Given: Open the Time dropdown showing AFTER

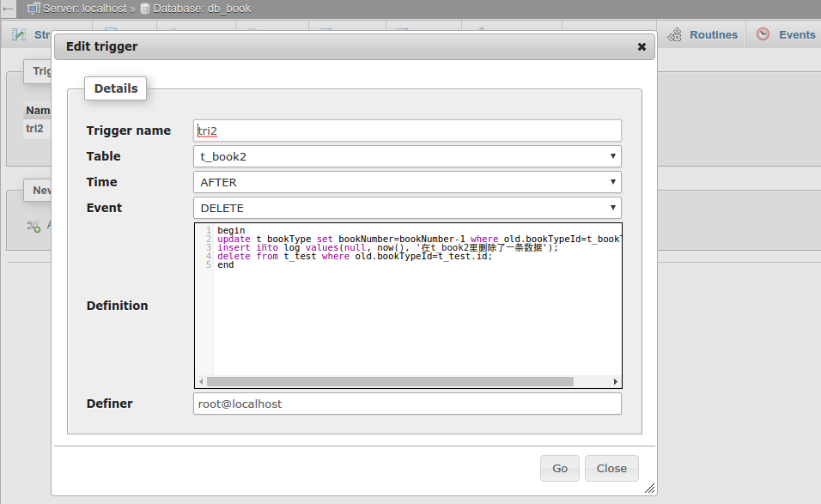Looking at the screenshot, I should [x=407, y=182].
